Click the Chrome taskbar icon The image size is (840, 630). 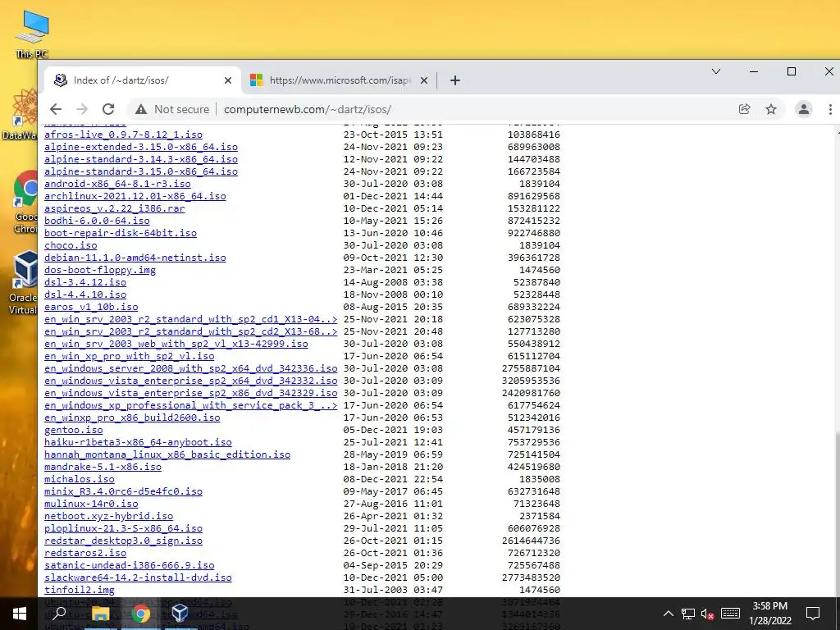coord(140,614)
